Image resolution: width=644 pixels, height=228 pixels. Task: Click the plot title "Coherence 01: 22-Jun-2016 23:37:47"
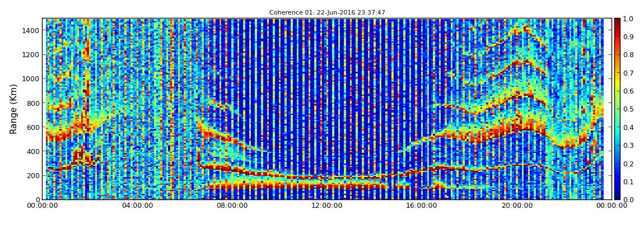pyautogui.click(x=327, y=13)
